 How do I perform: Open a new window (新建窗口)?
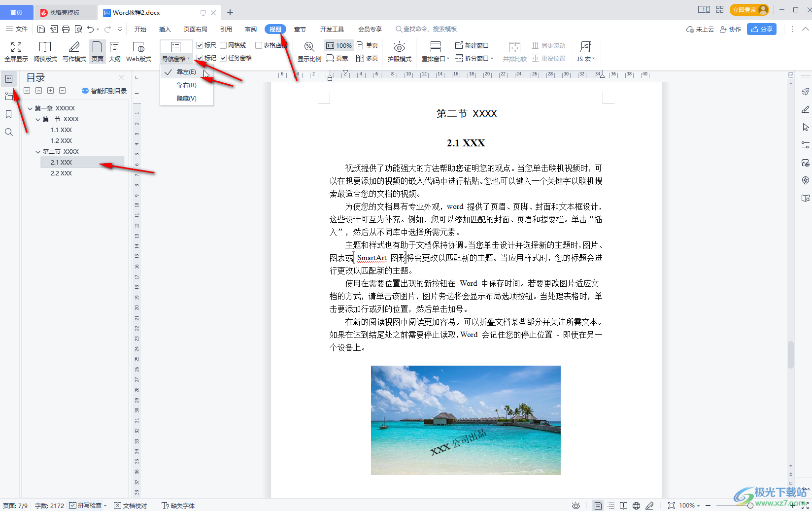(472, 45)
